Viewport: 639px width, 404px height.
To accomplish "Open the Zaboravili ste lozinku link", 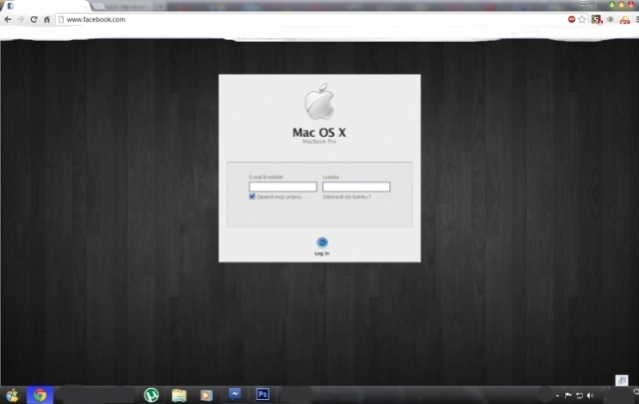I will pyautogui.click(x=347, y=197).
